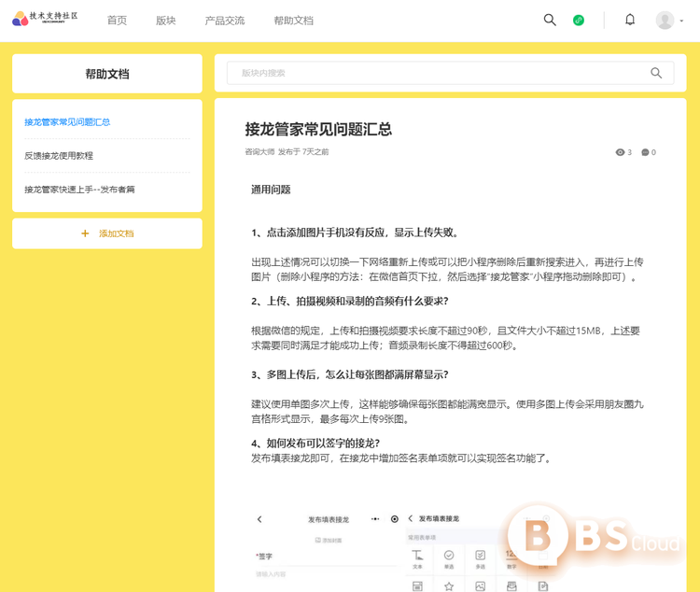Click the 通用问题 section heading
The width and height of the screenshot is (700, 592).
tap(271, 190)
